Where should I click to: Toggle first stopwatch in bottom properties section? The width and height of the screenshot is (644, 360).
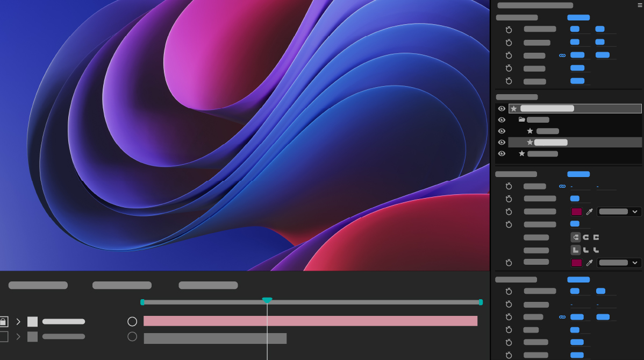[509, 291]
